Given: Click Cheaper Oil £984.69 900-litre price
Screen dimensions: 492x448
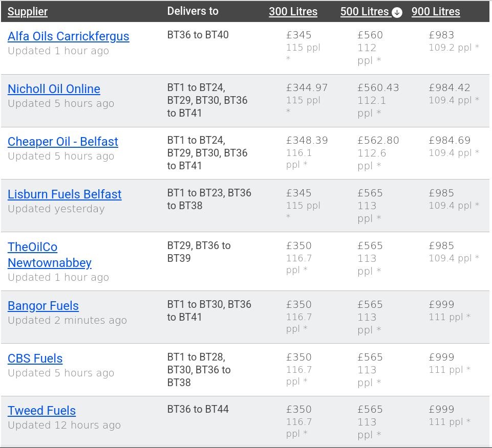Looking at the screenshot, I should tap(450, 141).
